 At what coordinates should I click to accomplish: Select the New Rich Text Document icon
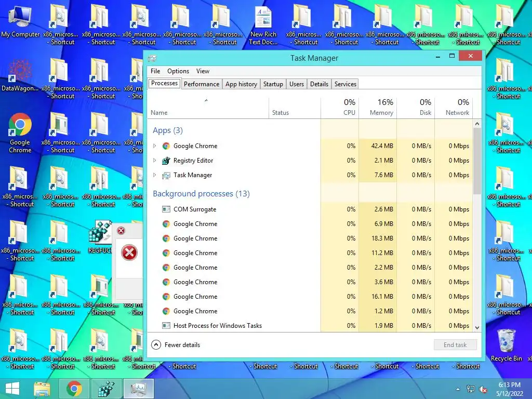(263, 25)
